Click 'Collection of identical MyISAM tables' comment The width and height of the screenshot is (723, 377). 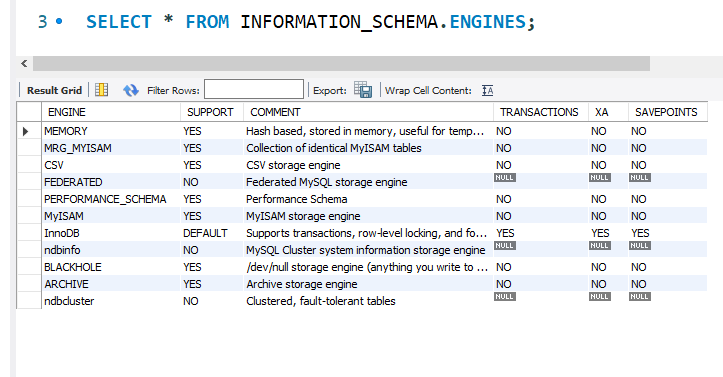(368, 148)
